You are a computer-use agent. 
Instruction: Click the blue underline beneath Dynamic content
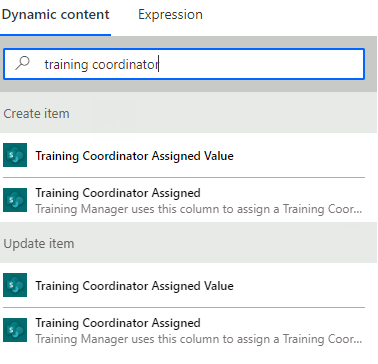55,34
